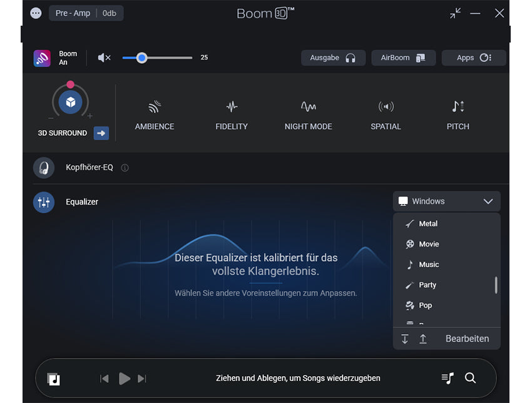
Task: Switch to compact mini-player view
Action: coord(455,13)
